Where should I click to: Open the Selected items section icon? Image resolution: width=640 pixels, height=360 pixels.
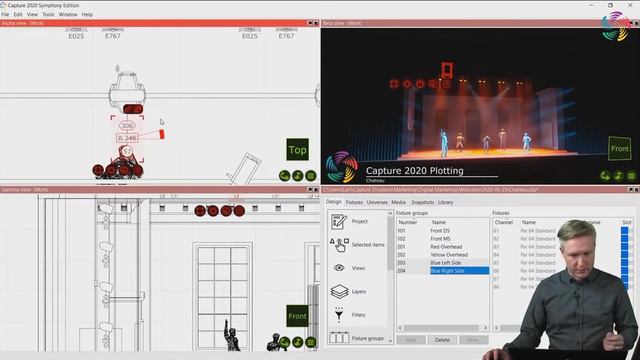coord(339,245)
